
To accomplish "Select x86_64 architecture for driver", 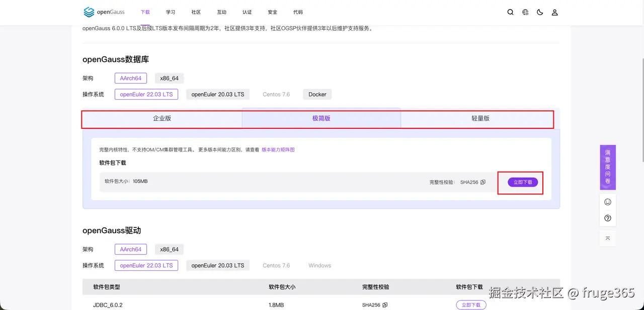I will [x=170, y=249].
